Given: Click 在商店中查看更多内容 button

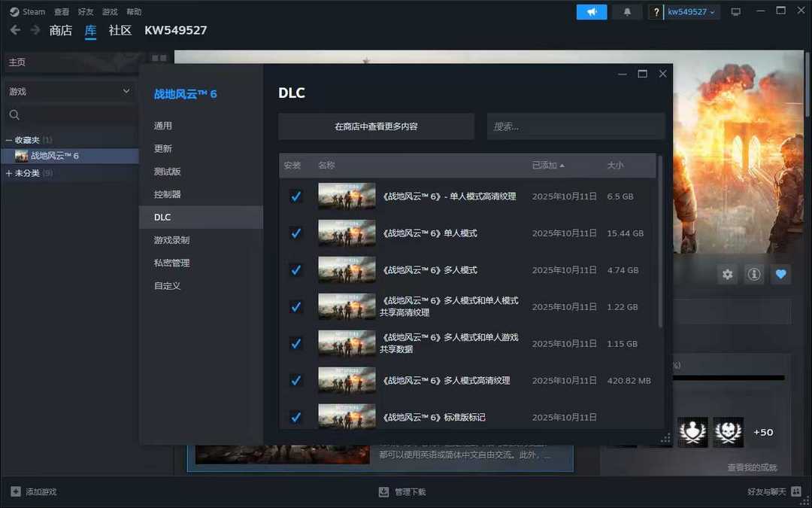Looking at the screenshot, I should [376, 126].
